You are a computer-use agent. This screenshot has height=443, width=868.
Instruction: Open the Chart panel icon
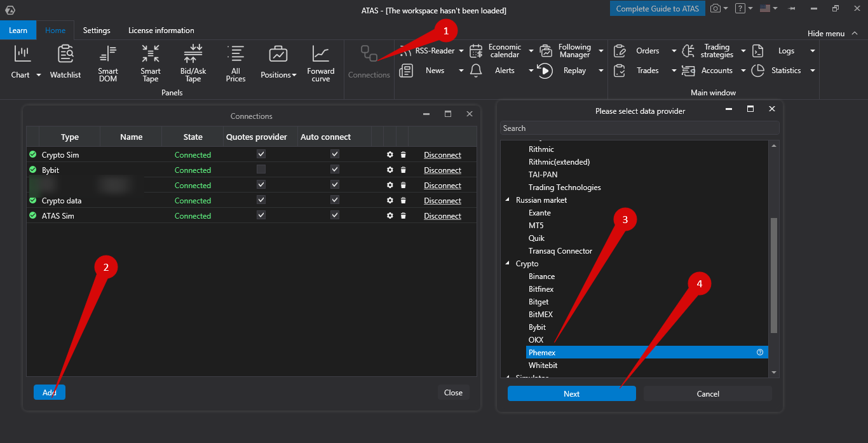[x=23, y=54]
